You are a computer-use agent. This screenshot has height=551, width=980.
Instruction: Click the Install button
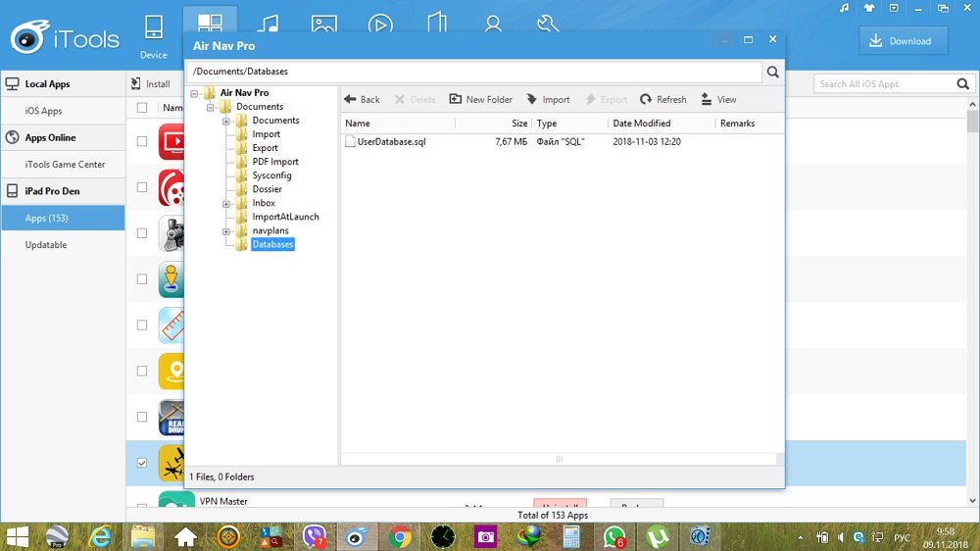151,84
